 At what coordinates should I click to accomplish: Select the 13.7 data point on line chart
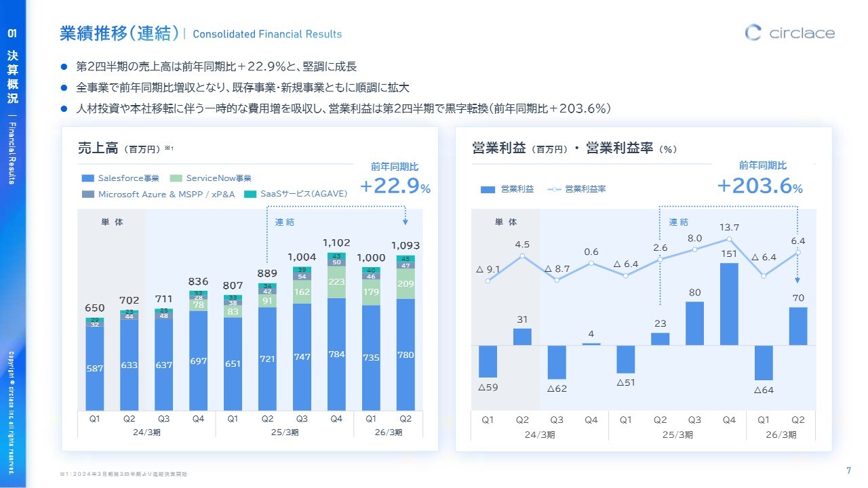729,239
